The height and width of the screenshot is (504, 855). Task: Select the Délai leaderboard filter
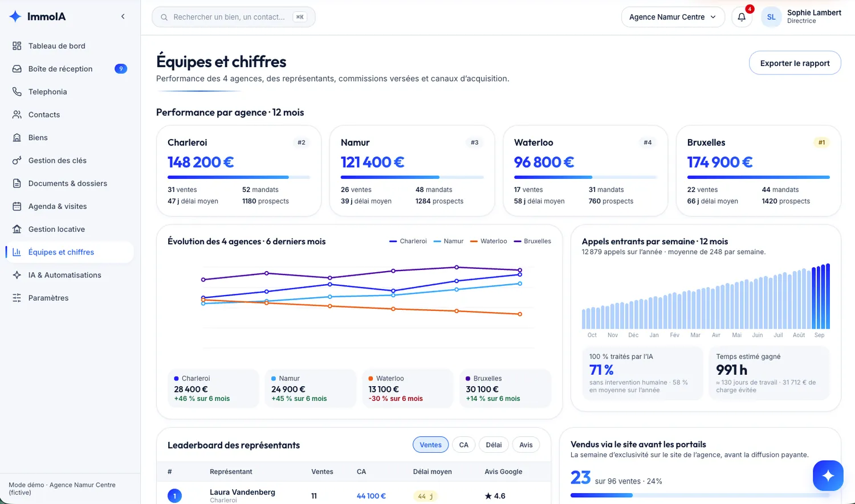tap(494, 445)
